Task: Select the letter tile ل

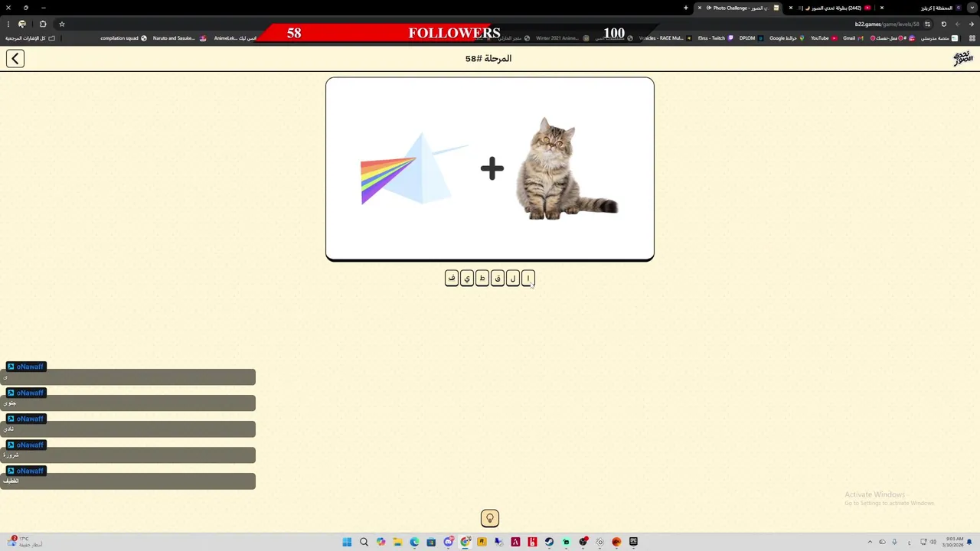Action: point(513,279)
